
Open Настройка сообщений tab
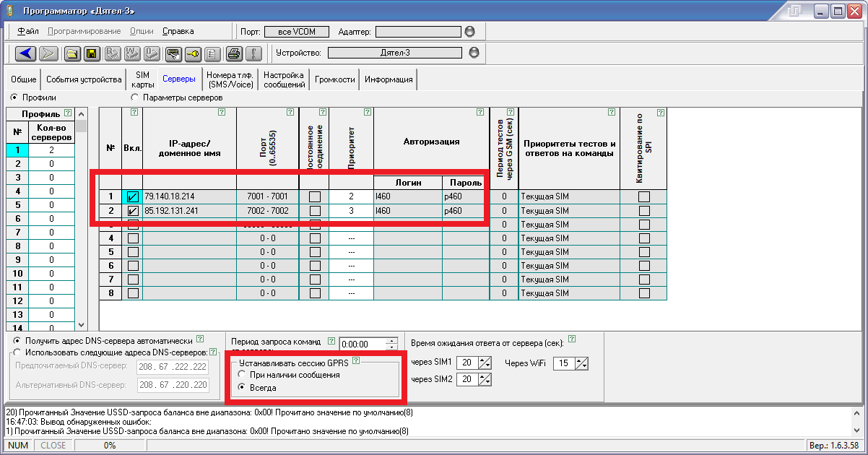coord(284,79)
